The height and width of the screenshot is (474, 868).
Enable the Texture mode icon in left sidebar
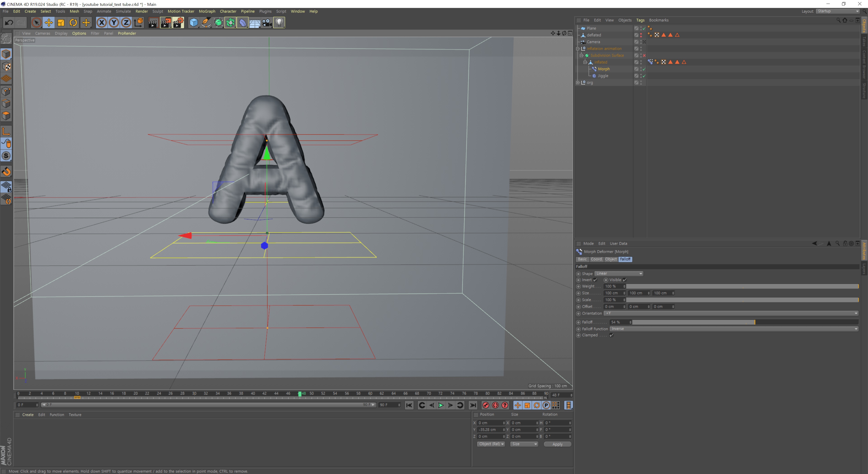coord(6,66)
